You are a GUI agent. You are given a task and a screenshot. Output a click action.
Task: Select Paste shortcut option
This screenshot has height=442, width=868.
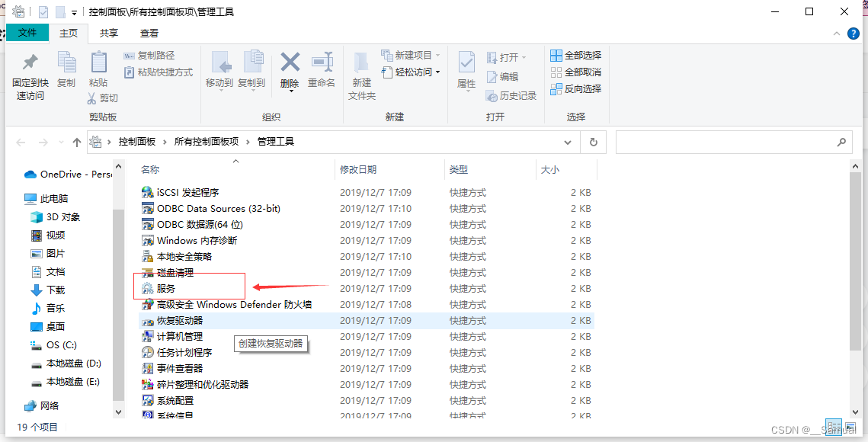(158, 72)
